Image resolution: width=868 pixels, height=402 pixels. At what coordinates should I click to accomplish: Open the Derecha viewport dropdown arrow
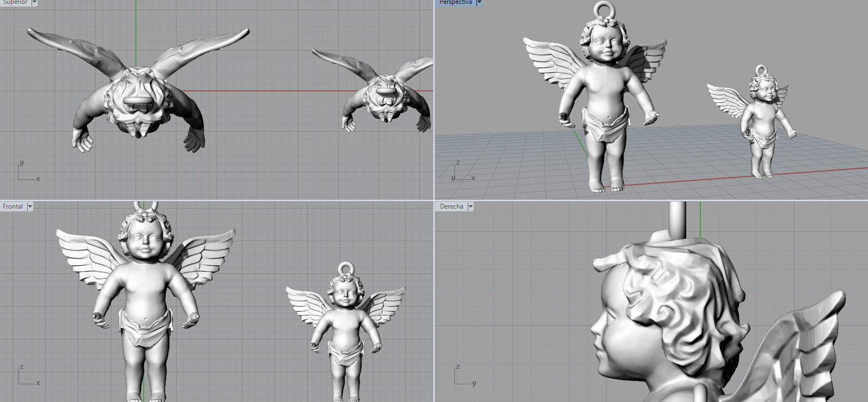click(470, 206)
